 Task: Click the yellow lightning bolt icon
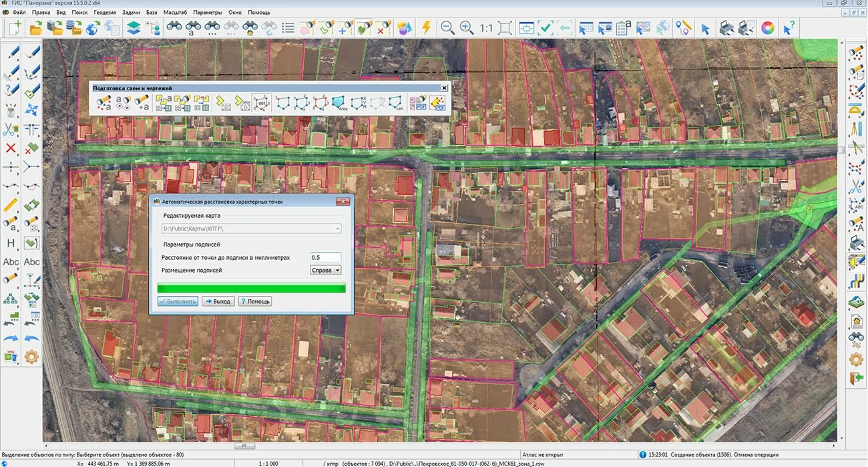425,28
